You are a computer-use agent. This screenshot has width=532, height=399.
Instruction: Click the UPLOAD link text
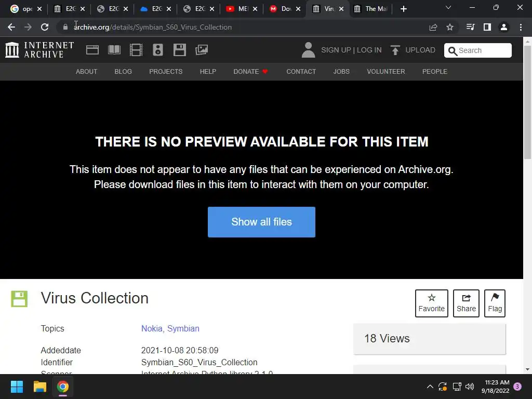[x=420, y=50]
